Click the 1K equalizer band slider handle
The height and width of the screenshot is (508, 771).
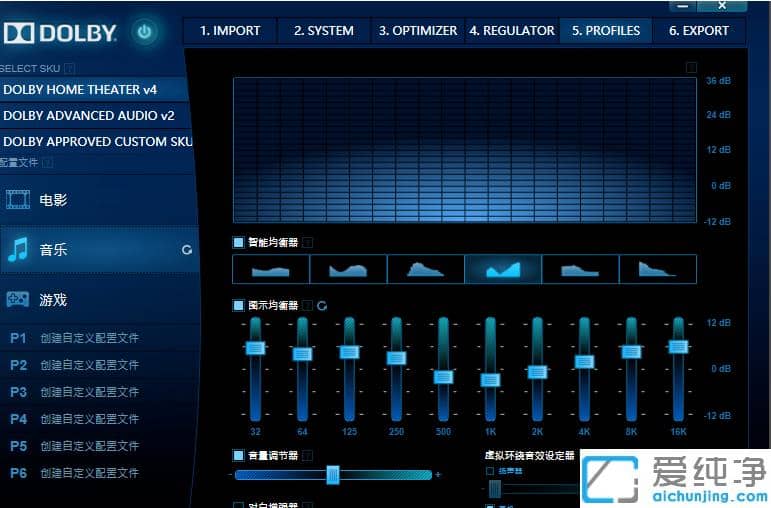(490, 379)
